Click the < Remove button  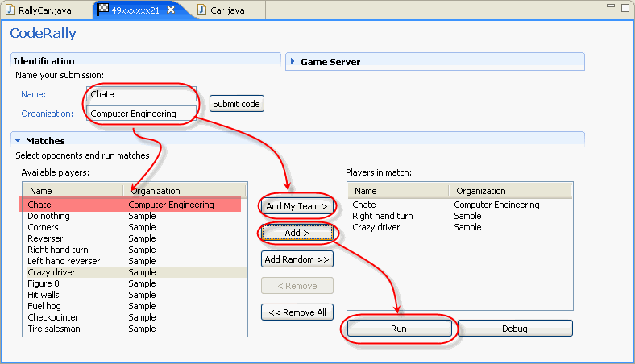tap(297, 286)
